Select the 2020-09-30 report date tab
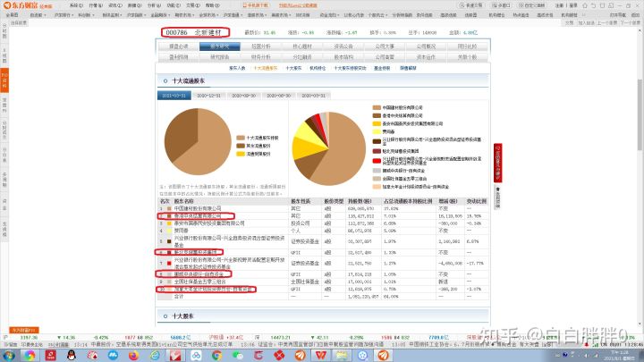This screenshot has height=362, width=644. (243, 96)
